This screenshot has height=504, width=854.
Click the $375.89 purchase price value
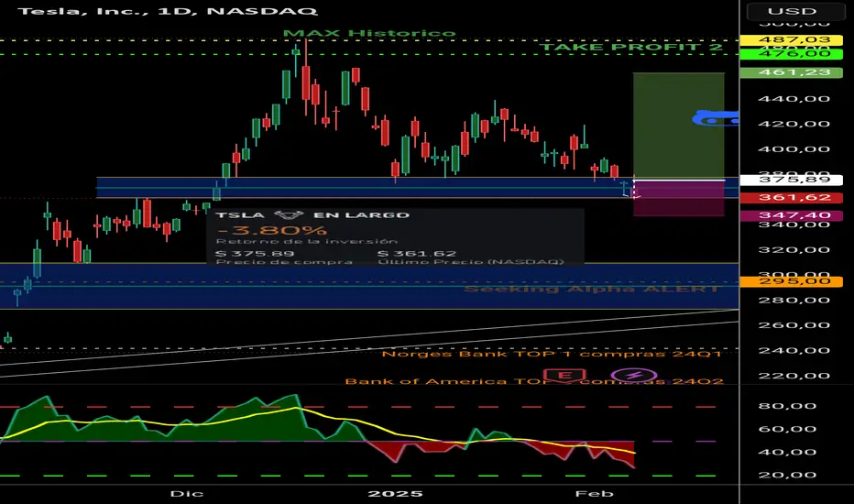[255, 253]
